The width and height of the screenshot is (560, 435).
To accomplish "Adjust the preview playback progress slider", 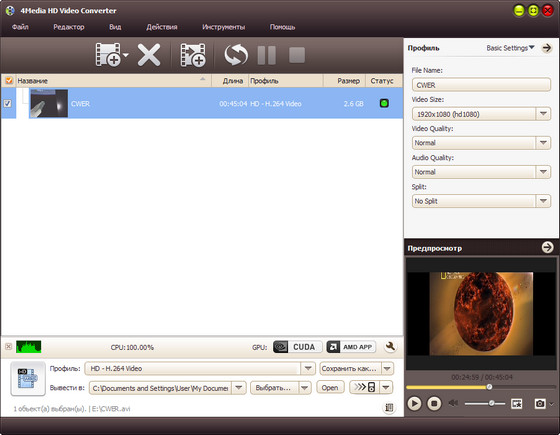I will point(489,387).
